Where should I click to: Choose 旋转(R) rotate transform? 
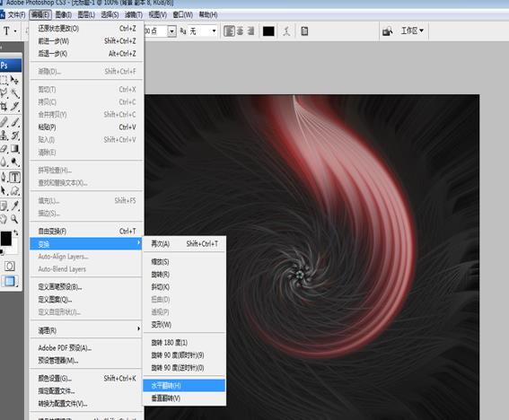(184, 275)
